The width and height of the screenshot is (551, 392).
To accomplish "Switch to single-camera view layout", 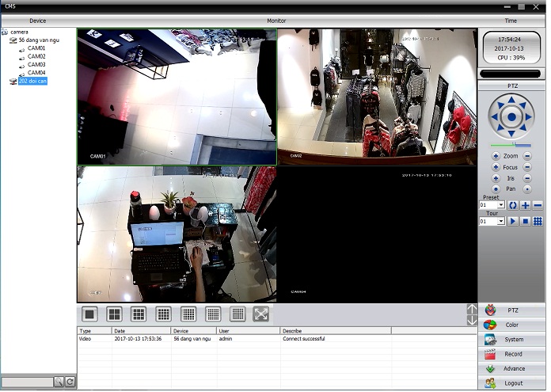I will (x=89, y=314).
